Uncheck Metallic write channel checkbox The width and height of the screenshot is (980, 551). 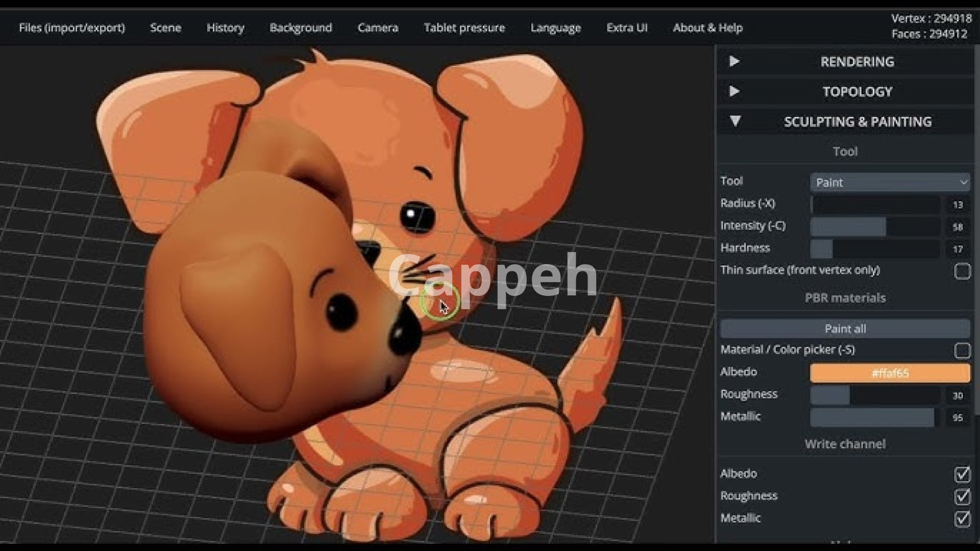(962, 519)
